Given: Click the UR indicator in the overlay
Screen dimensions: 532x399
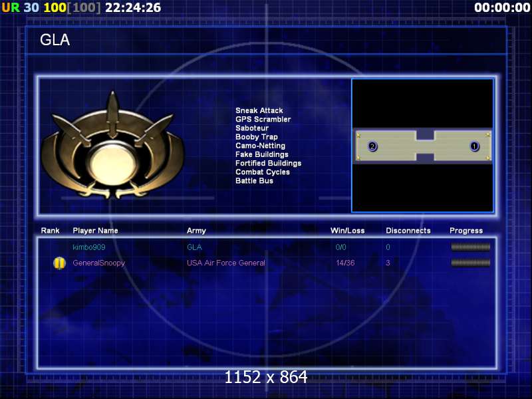Looking at the screenshot, I should (11, 7).
